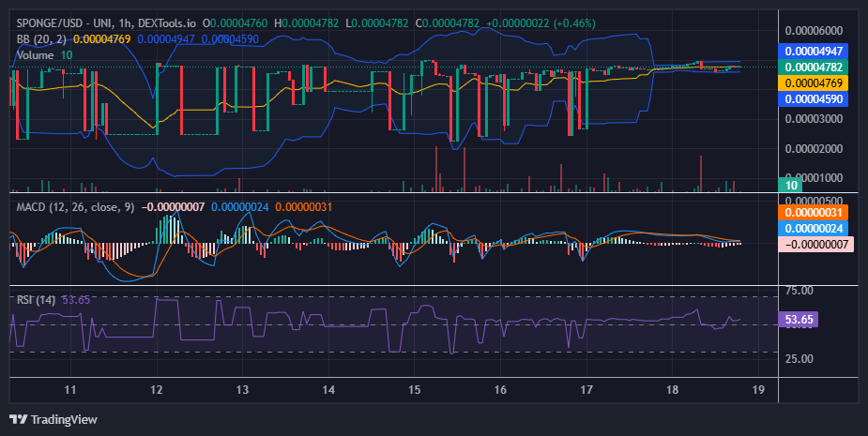Click the RSI (14) indicator label
The height and width of the screenshot is (436, 868).
coord(36,300)
